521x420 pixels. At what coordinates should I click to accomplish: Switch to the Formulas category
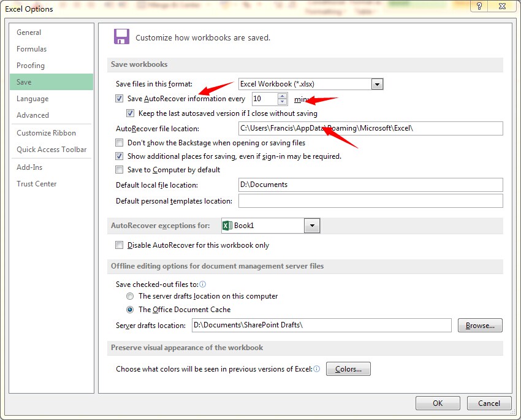[51, 49]
